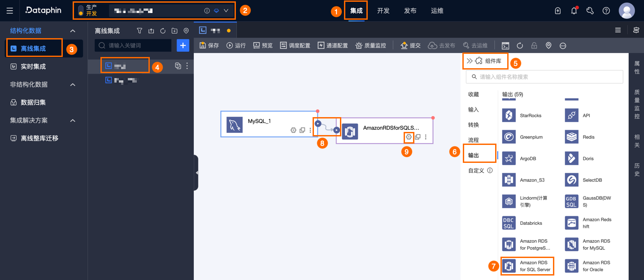Open settings gear on MySQL_1 node

point(293,130)
